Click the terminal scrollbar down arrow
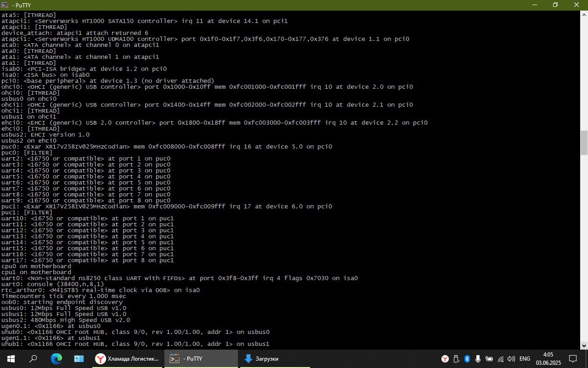The image size is (588, 368). coord(584,345)
